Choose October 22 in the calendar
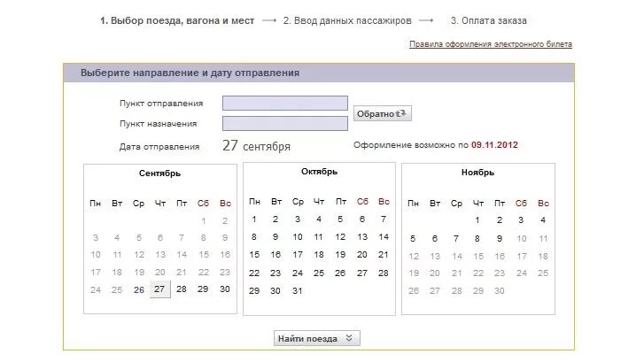 tap(254, 273)
